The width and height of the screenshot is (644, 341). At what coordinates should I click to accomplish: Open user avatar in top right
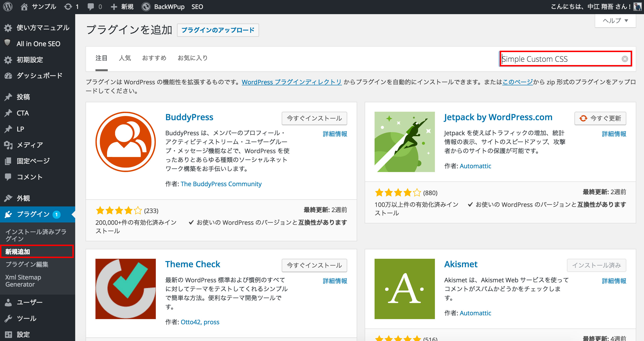click(637, 6)
